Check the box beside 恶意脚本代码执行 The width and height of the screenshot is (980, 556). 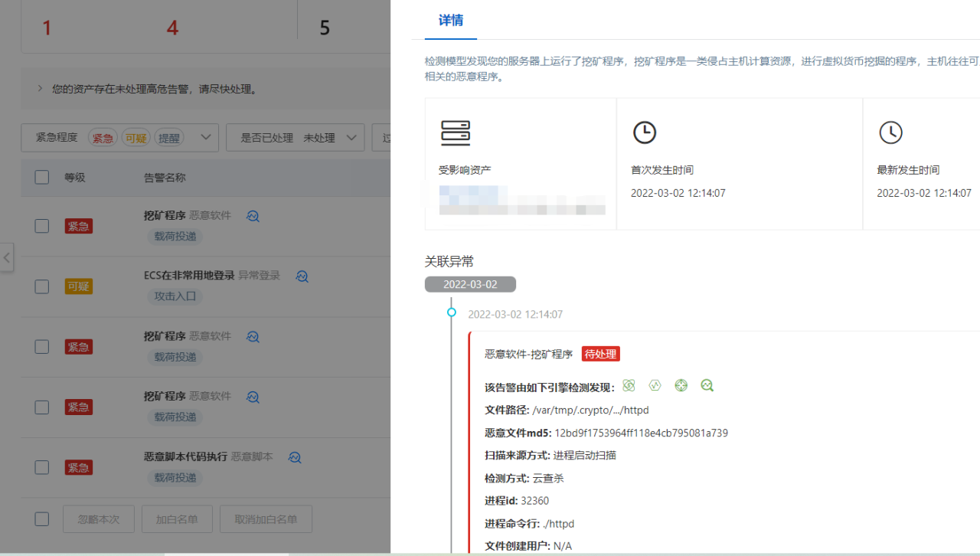point(41,466)
